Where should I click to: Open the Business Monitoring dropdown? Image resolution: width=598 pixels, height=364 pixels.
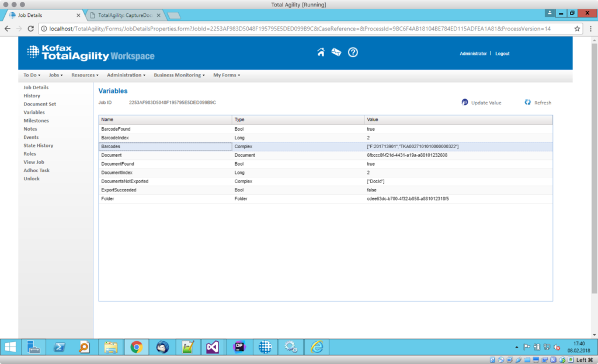(x=179, y=75)
